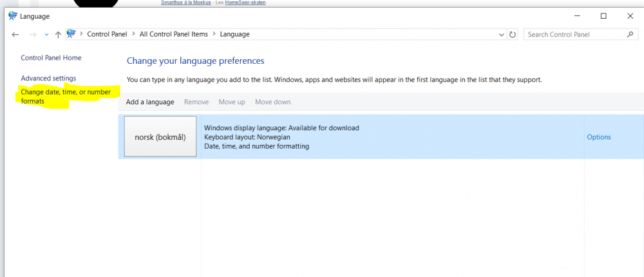644x277 pixels.
Task: Go up one level with the Up arrow
Action: (58, 34)
